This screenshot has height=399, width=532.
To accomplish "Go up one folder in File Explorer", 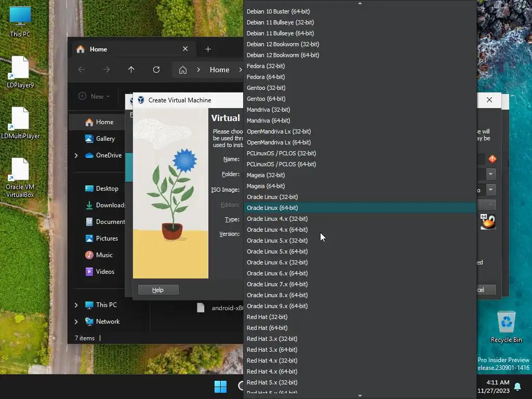I will [131, 70].
